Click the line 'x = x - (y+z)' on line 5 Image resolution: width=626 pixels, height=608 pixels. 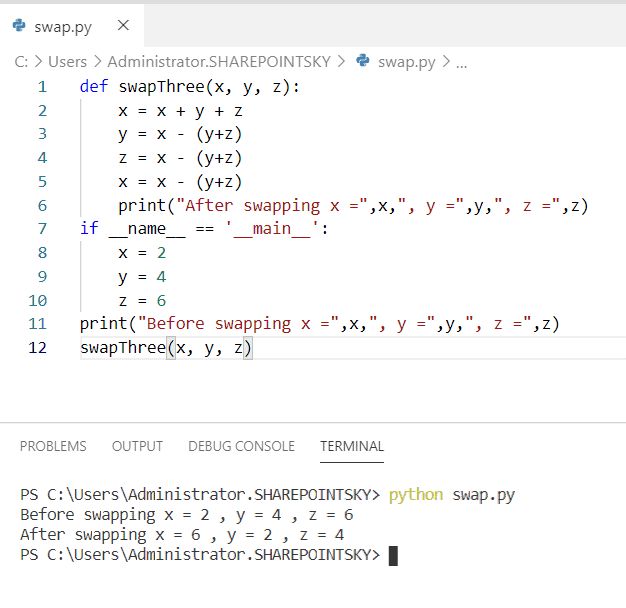click(x=180, y=182)
